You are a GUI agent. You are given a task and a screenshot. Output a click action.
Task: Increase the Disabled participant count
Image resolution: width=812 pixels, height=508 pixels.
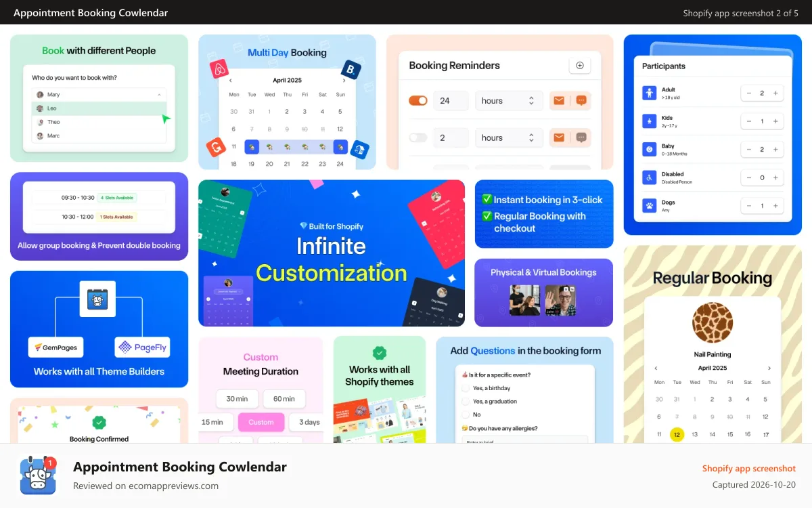point(775,177)
